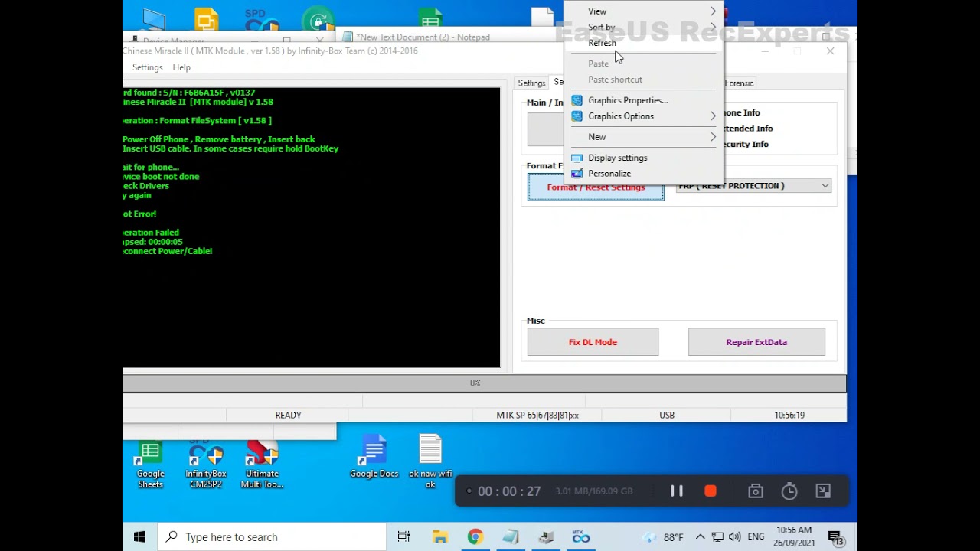The image size is (980, 551).
Task: Switch to the MTK Infinity taskbar icon
Action: pyautogui.click(x=581, y=537)
